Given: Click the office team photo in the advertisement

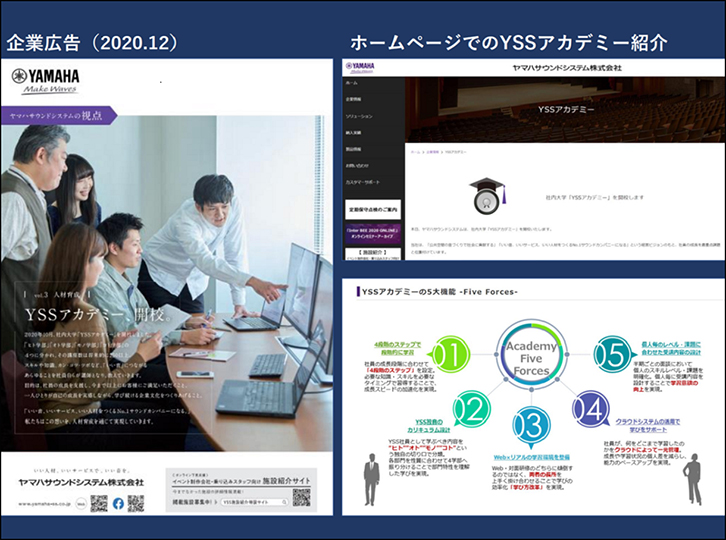Looking at the screenshot, I should [x=167, y=283].
